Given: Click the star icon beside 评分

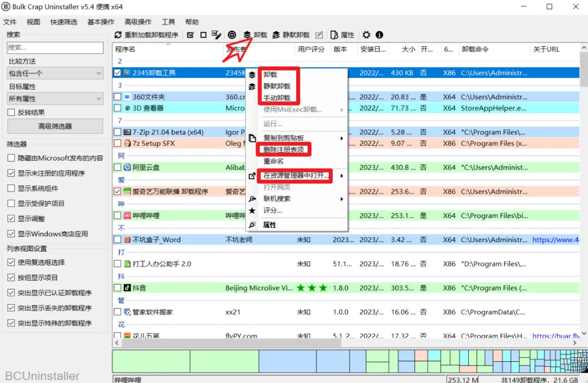Looking at the screenshot, I should 253,211.
